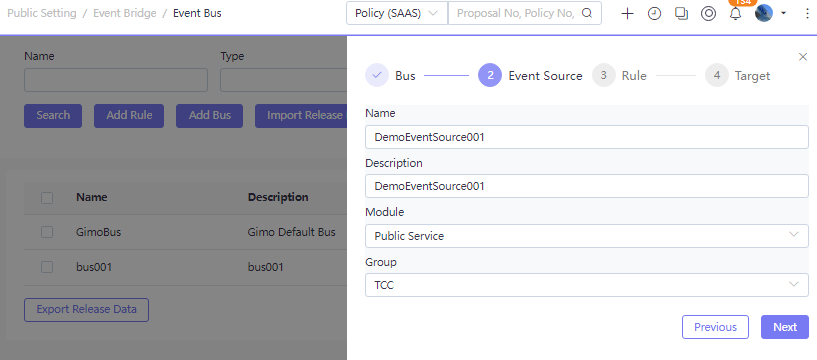This screenshot has width=817, height=360.
Task: Click the wizard Name input field
Action: click(587, 137)
